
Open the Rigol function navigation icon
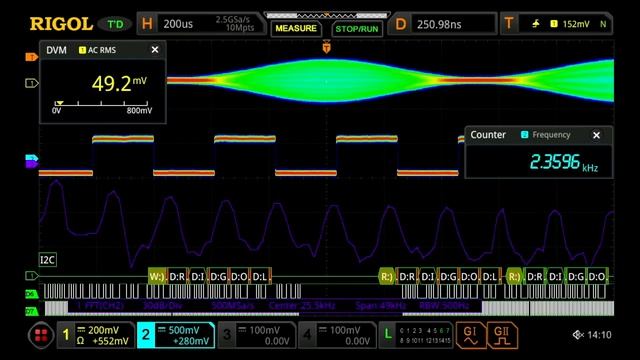(41, 335)
